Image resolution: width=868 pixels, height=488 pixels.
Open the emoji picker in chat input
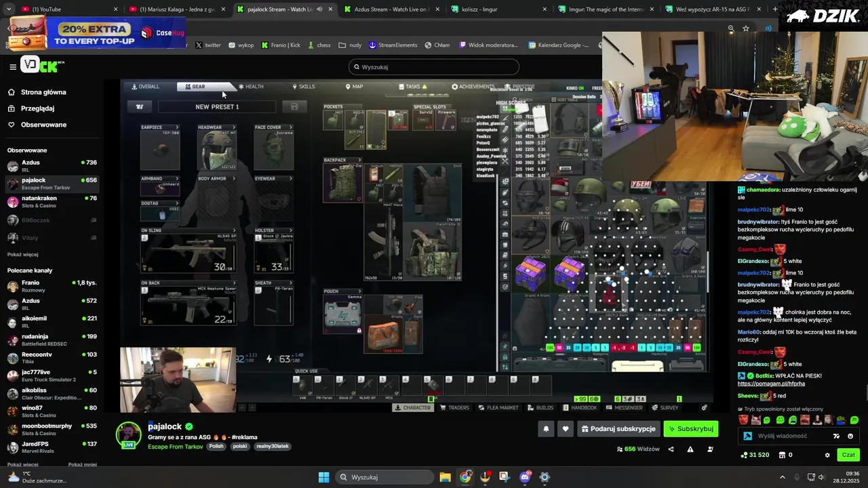850,436
